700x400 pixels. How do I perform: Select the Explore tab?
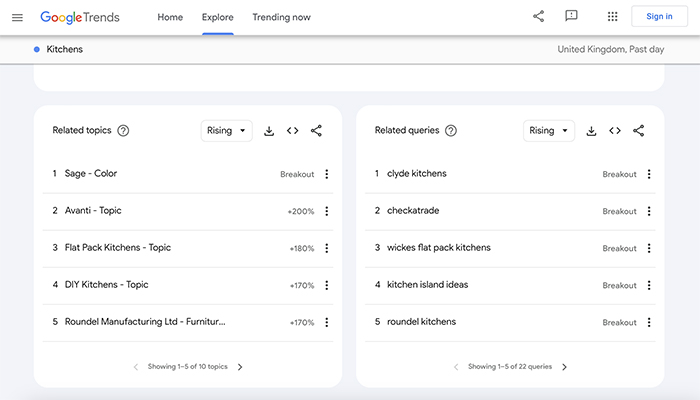pyautogui.click(x=217, y=17)
